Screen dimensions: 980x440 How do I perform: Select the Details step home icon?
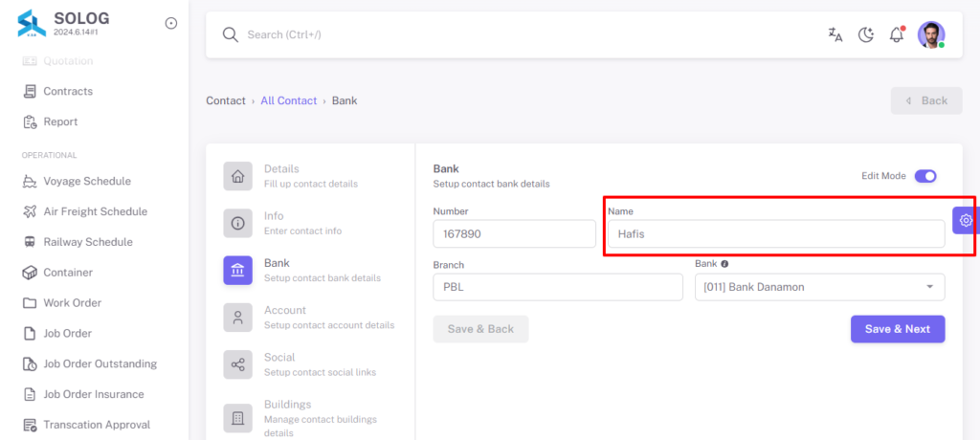(238, 176)
